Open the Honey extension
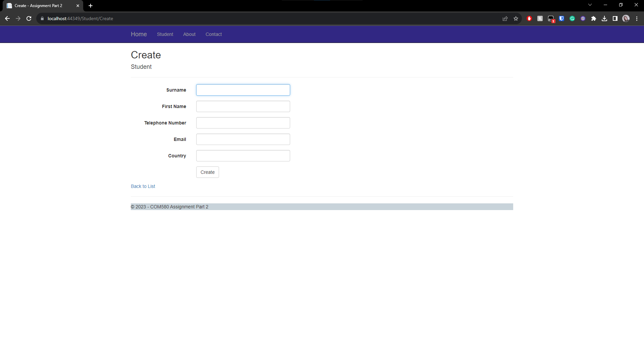The height and width of the screenshot is (349, 644). click(x=540, y=18)
